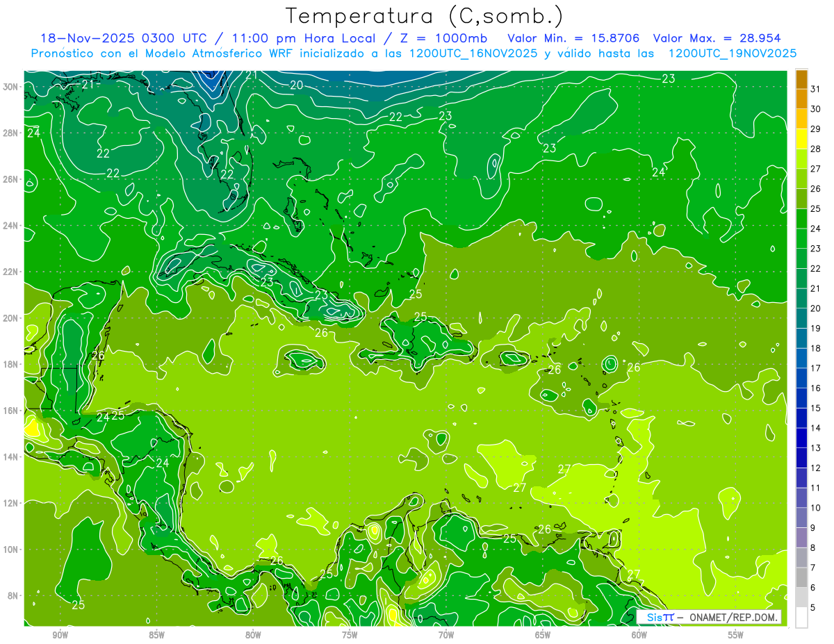
Task: Click the title 'Temperatura (C,somb.)'
Action: [x=425, y=16]
